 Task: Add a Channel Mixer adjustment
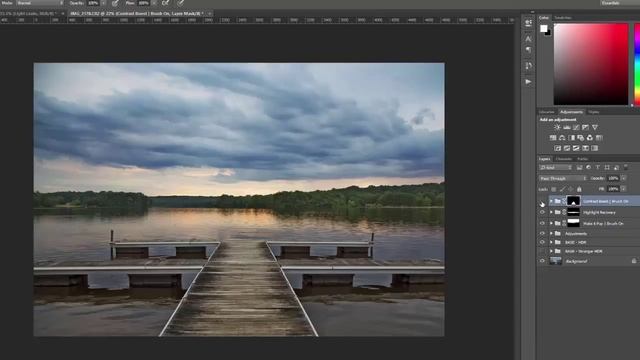tap(590, 138)
